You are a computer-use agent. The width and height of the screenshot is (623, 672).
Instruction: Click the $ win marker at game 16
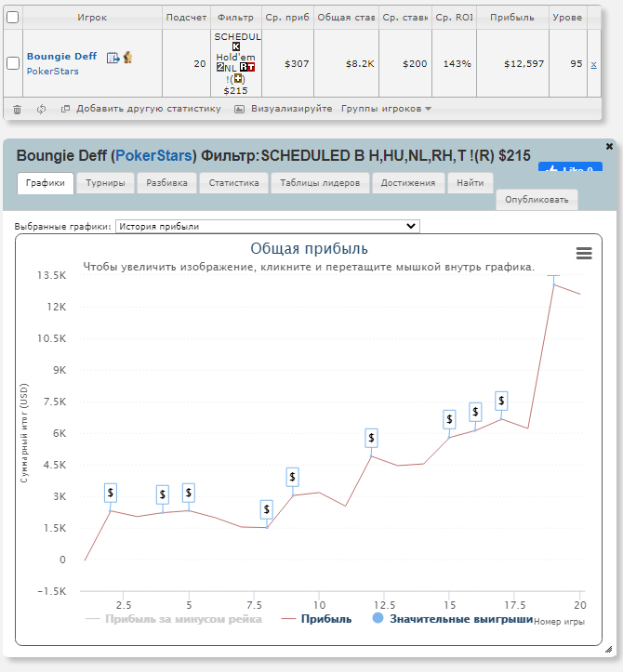click(x=475, y=412)
